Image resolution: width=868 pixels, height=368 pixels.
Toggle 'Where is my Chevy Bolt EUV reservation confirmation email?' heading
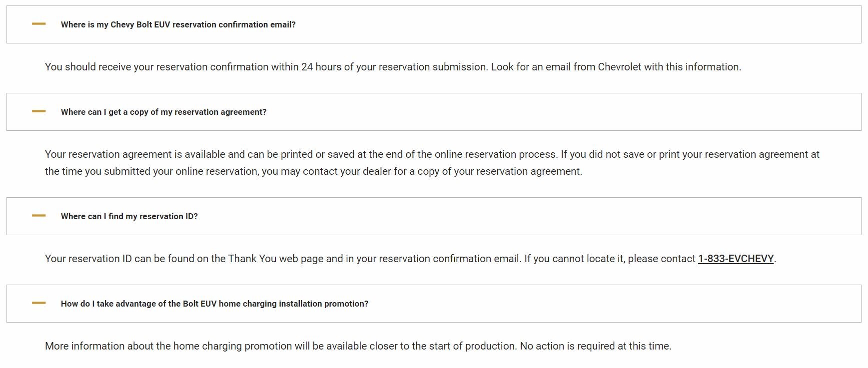178,24
